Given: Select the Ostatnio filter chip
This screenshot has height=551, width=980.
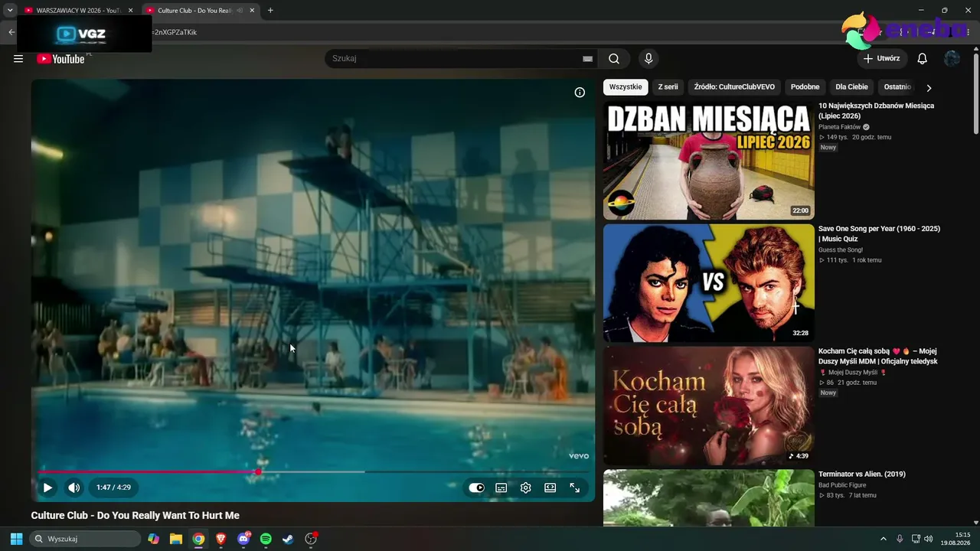Looking at the screenshot, I should point(897,87).
